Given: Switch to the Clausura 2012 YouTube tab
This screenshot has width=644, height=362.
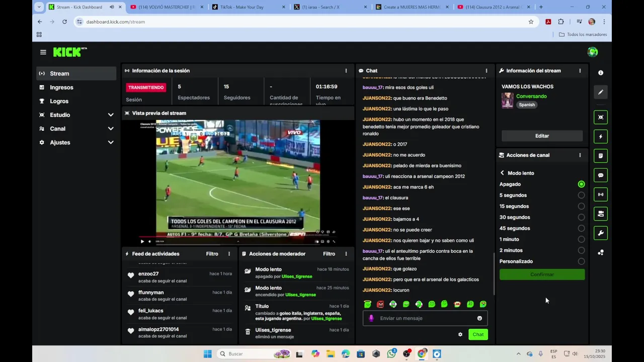Looking at the screenshot, I should [494, 7].
